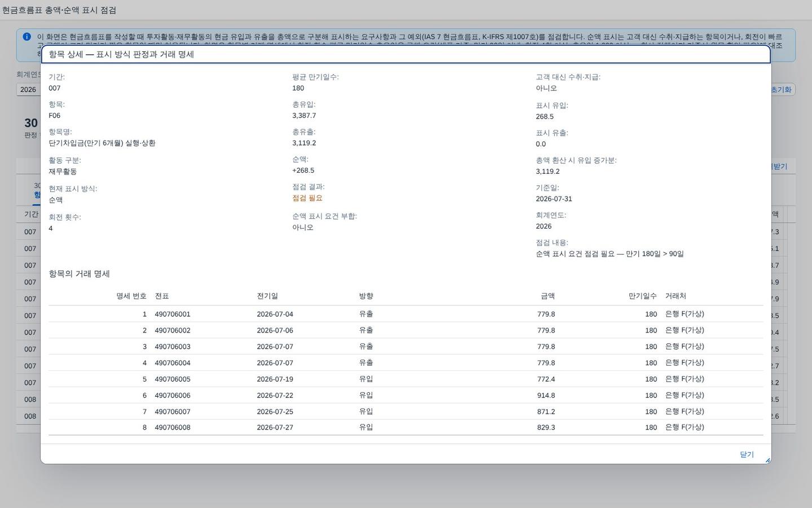Click the 거래처 column header
812x508 pixels.
point(676,296)
